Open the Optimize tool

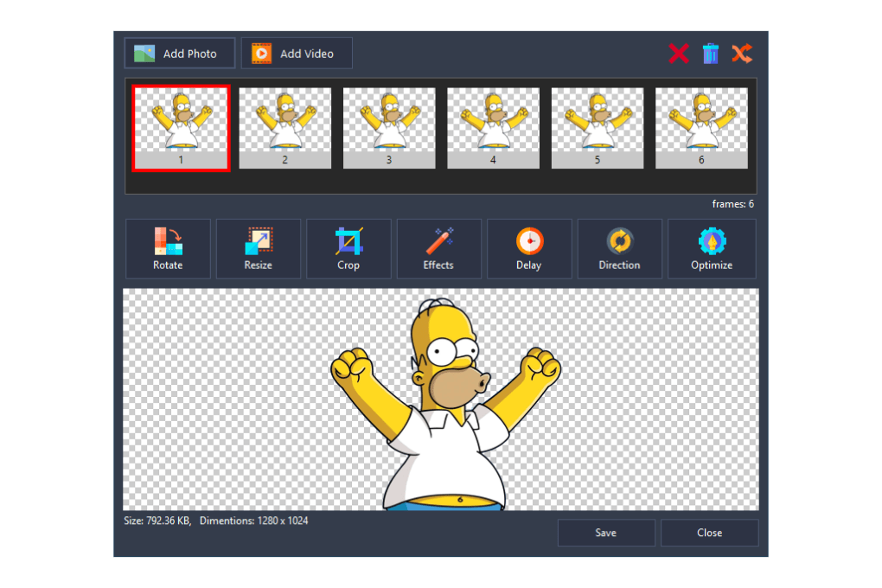(711, 249)
